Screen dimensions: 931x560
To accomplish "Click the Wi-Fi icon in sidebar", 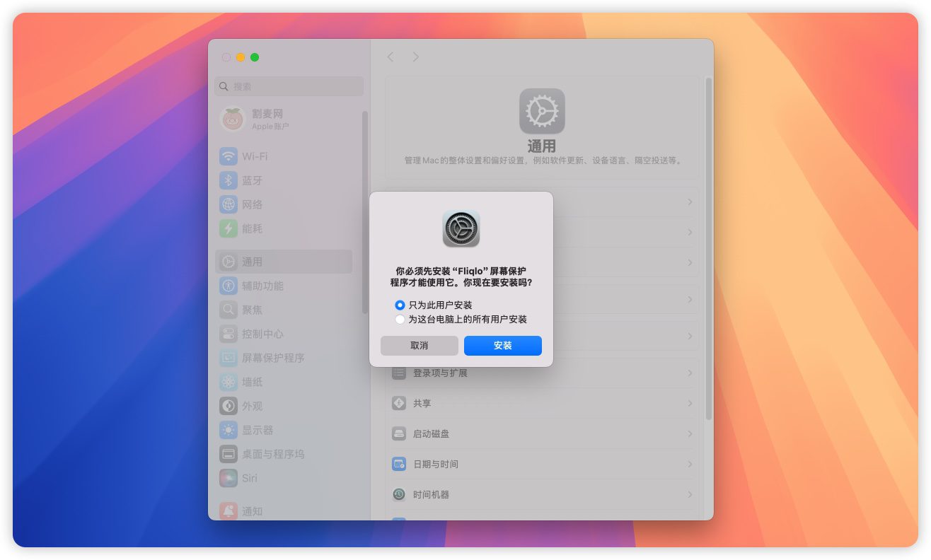I will click(x=228, y=156).
